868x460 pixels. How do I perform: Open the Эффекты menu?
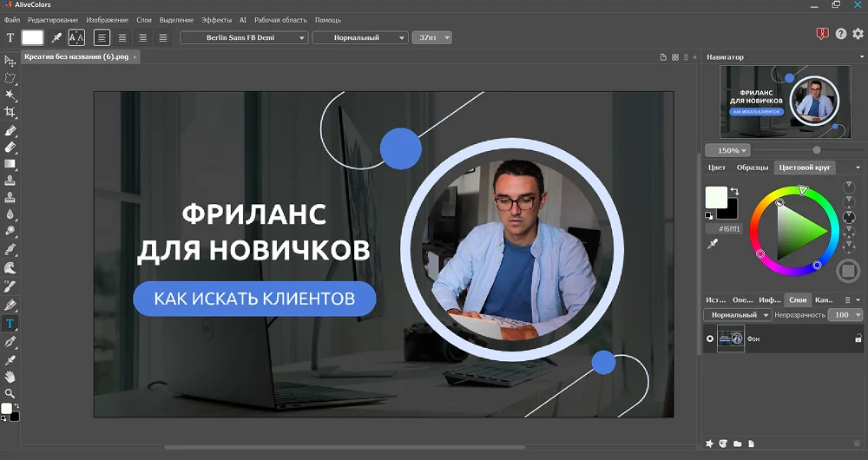point(216,19)
